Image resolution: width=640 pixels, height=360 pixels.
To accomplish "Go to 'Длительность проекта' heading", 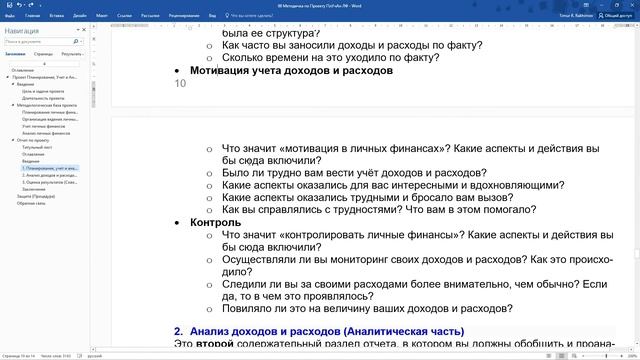I will point(43,98).
